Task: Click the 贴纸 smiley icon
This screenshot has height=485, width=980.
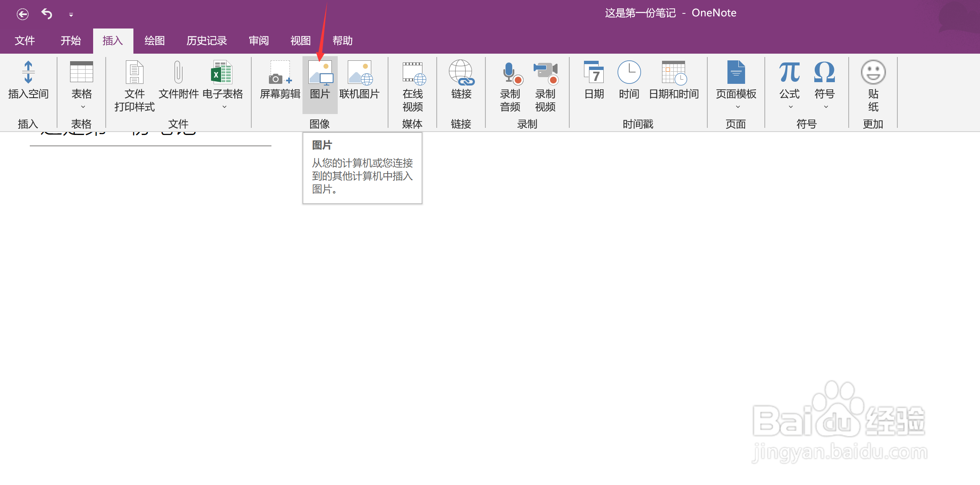Action: coord(873,72)
